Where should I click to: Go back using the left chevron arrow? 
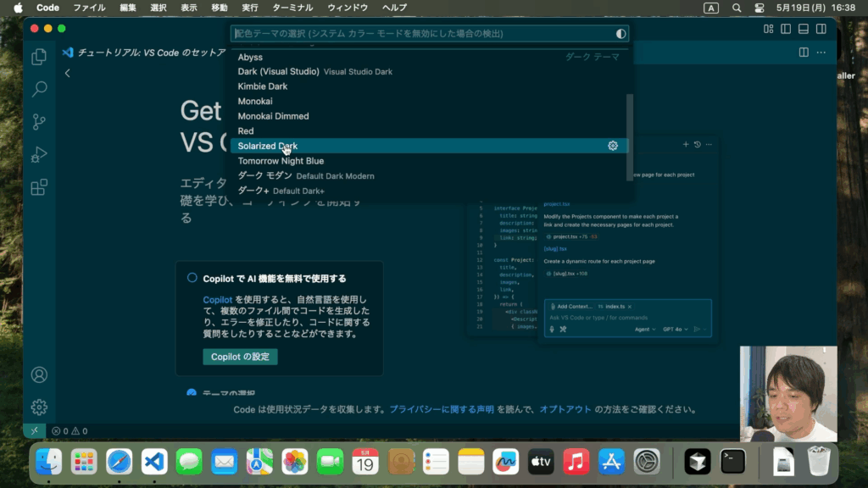click(x=68, y=74)
